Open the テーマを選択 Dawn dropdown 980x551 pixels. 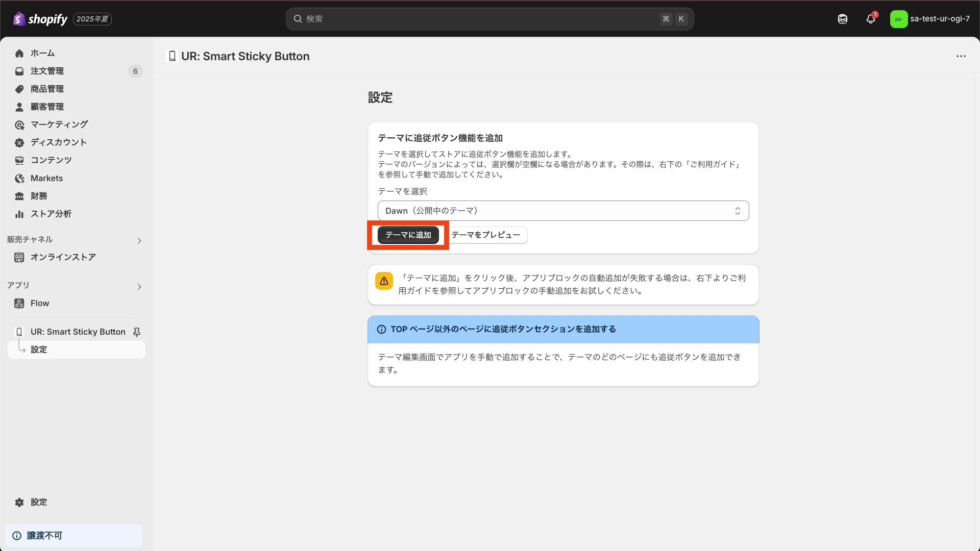tap(563, 211)
